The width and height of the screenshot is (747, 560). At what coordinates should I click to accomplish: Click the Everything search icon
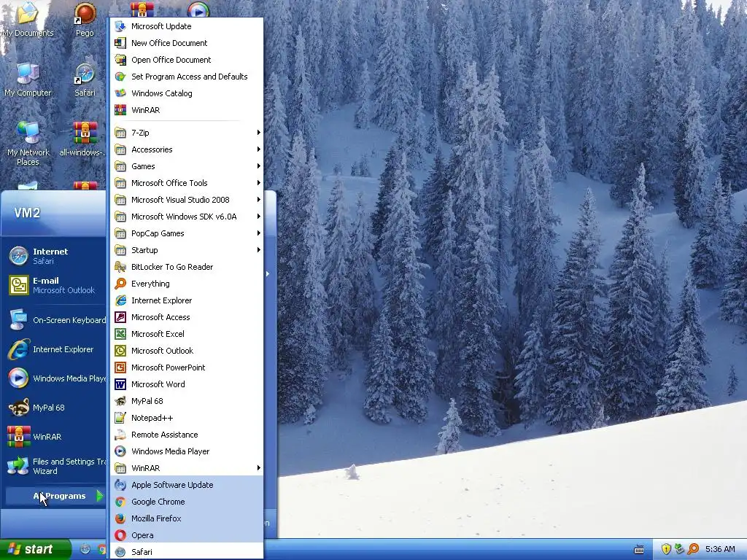point(120,284)
